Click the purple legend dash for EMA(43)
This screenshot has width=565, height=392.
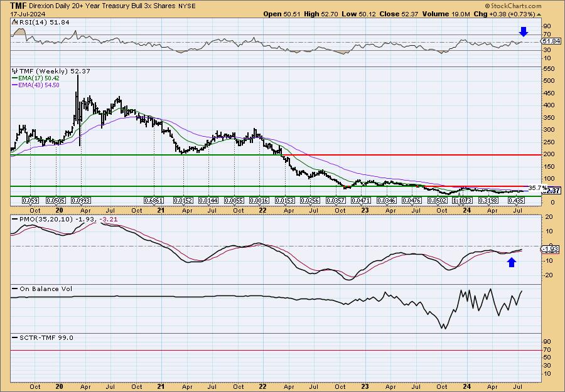(15, 85)
